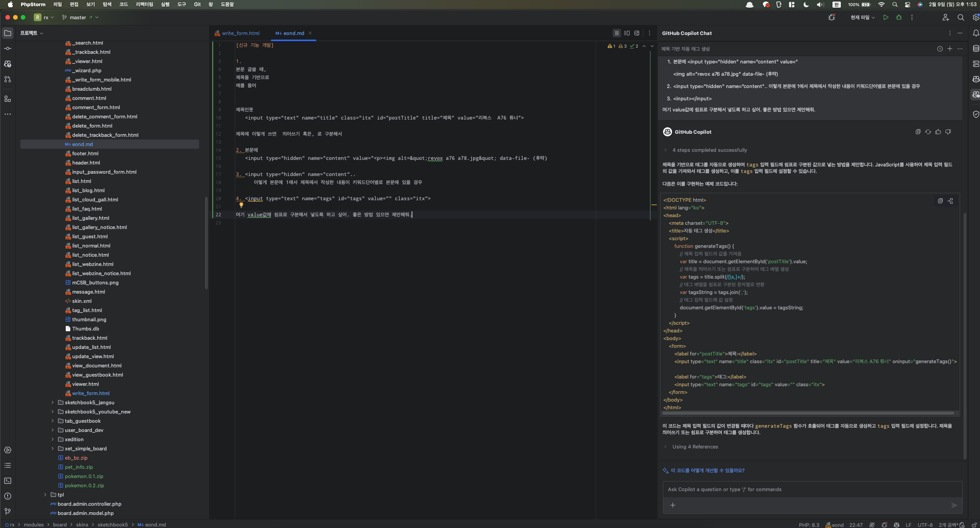Image resolution: width=980 pixels, height=528 pixels.
Task: Attach context with plus in chat input
Action: [673, 505]
